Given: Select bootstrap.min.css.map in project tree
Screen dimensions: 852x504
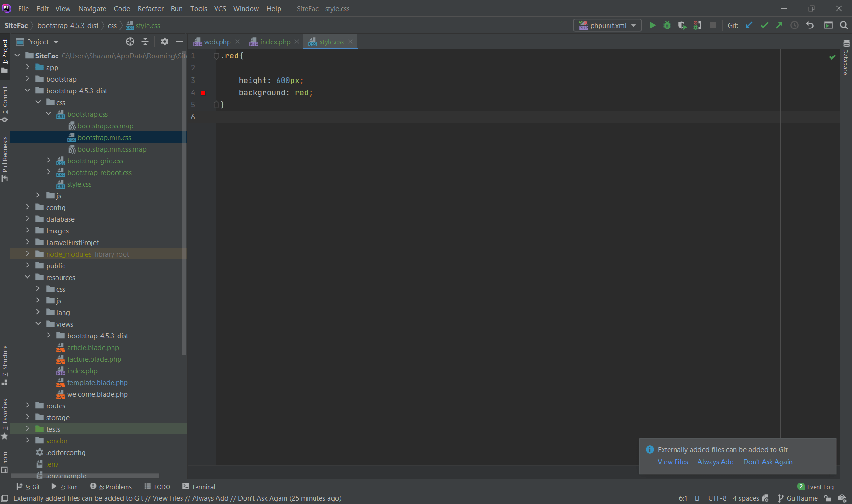Looking at the screenshot, I should [112, 149].
